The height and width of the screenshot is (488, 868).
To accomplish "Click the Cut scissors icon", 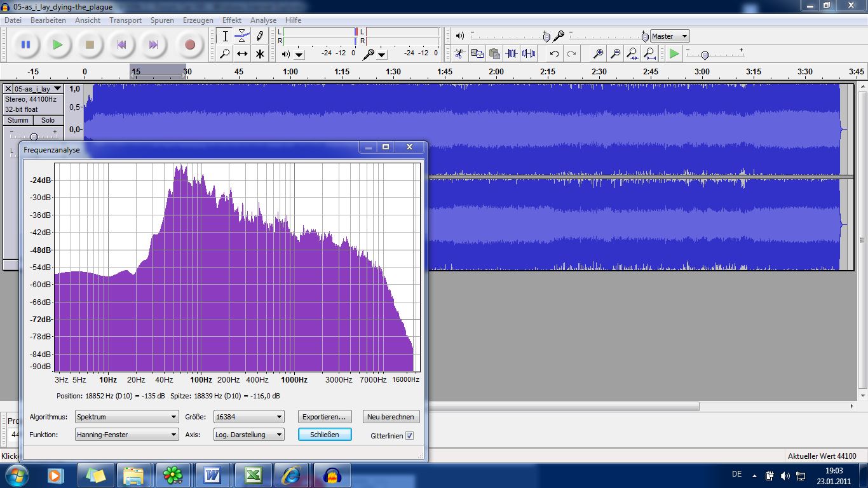I will [459, 54].
